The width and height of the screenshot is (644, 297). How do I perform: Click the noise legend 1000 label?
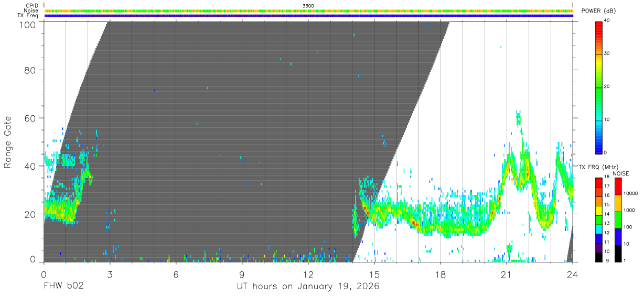628,210
